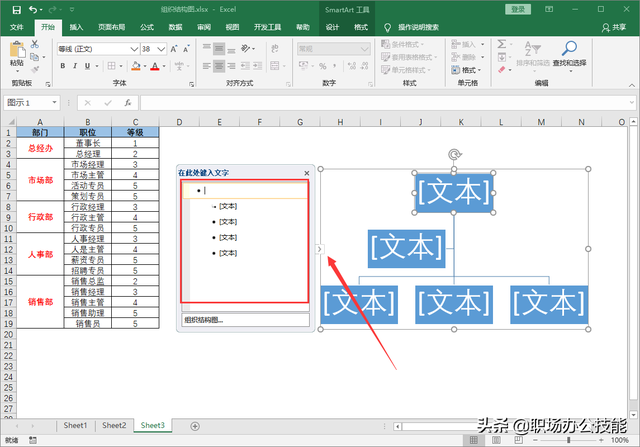Save the workbook with the floppy disk icon
The width and height of the screenshot is (640, 447).
[16, 10]
